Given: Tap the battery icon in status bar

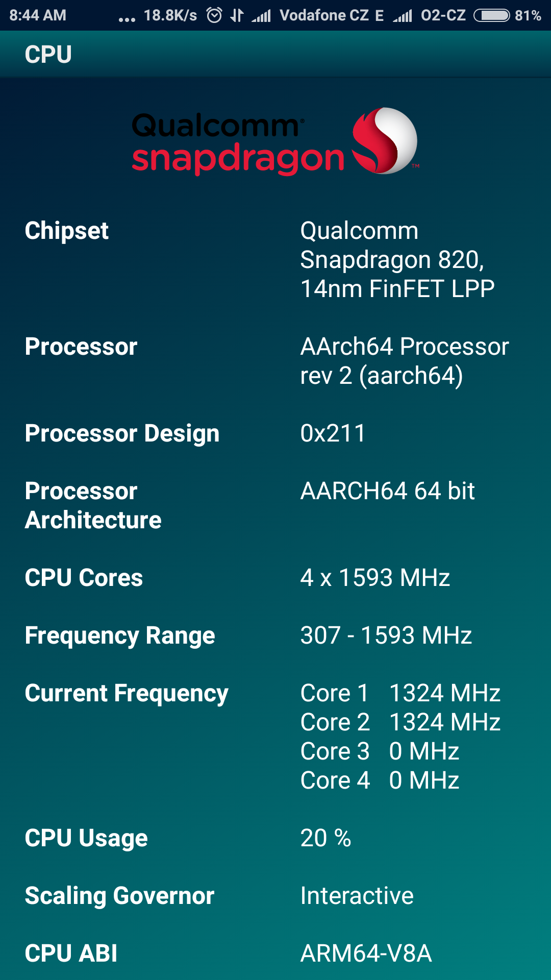Looking at the screenshot, I should (x=491, y=15).
